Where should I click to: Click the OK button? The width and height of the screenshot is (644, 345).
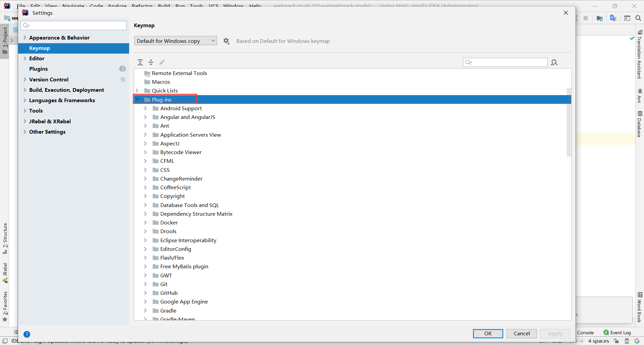point(488,333)
